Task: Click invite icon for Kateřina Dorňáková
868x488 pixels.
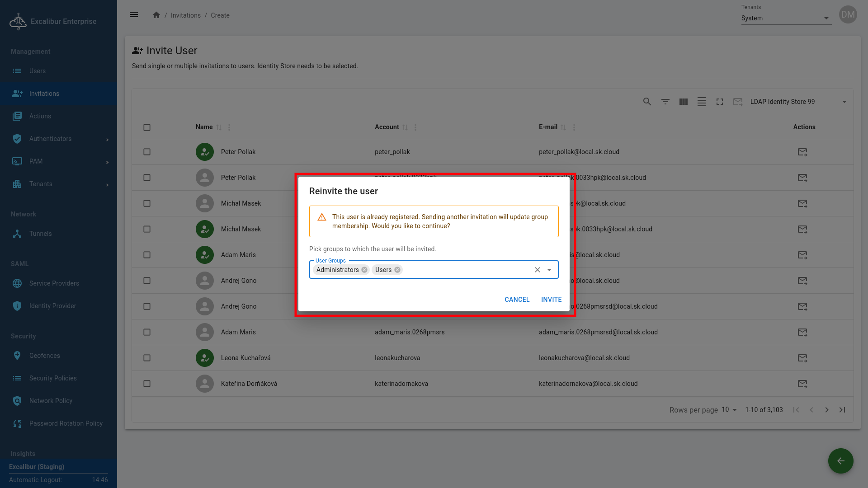Action: coord(802,384)
